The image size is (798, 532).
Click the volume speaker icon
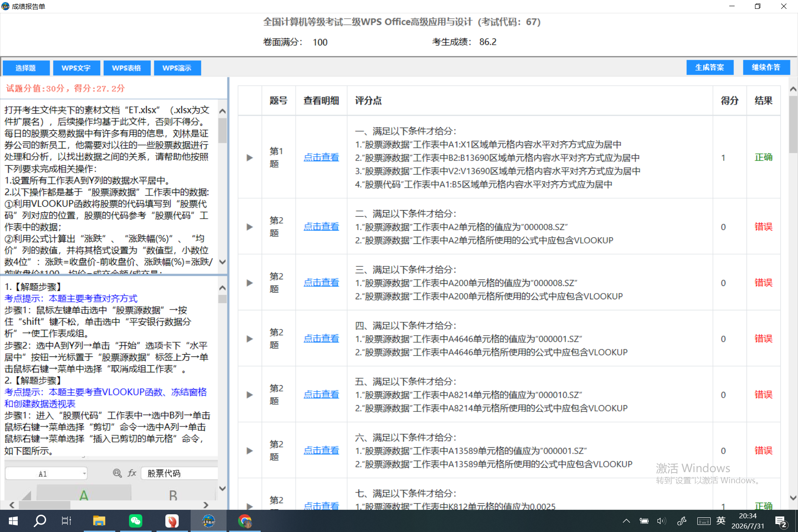tap(661, 521)
